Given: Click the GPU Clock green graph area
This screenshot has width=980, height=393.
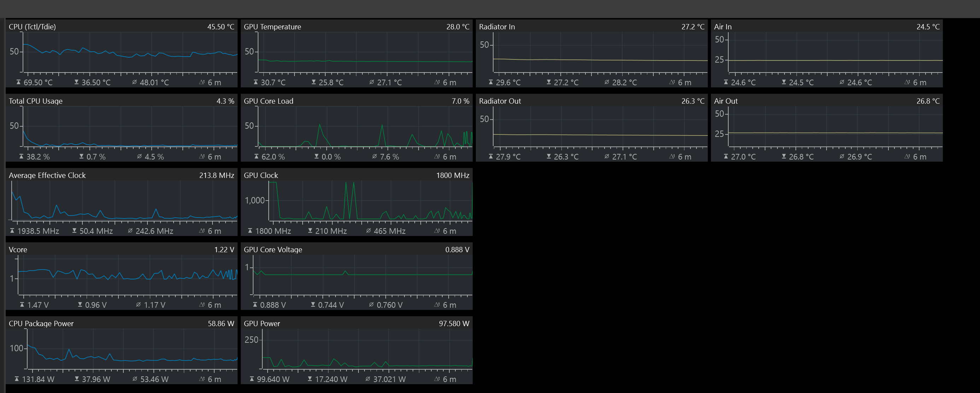Looking at the screenshot, I should (x=370, y=201).
